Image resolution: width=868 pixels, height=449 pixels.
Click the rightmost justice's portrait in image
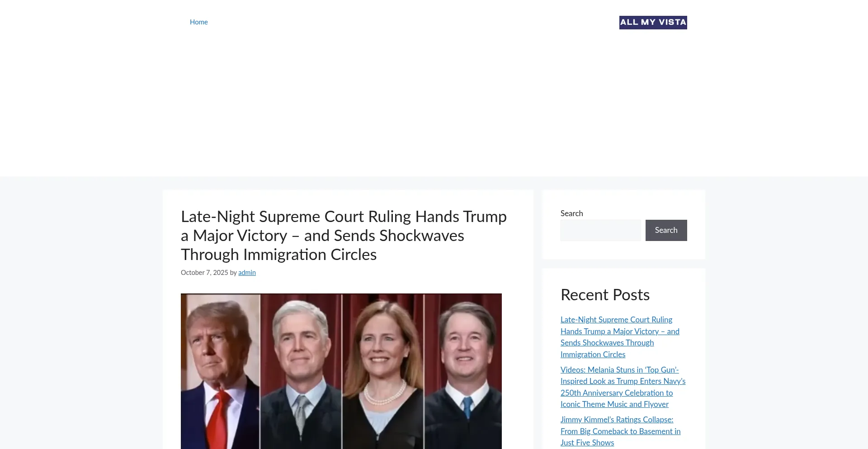(x=463, y=371)
